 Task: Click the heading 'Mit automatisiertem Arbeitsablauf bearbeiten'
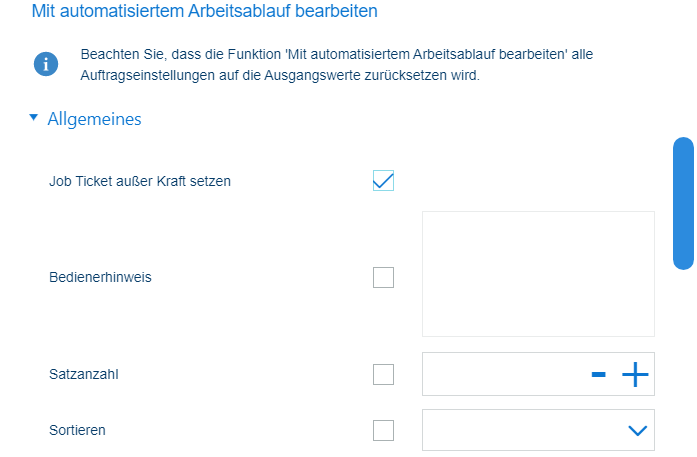point(204,11)
